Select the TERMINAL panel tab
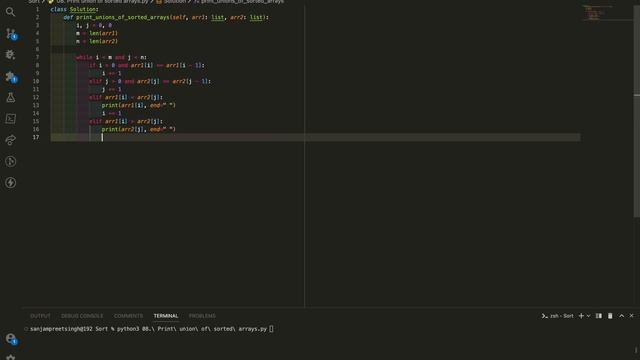This screenshot has width=640, height=360. (166, 316)
